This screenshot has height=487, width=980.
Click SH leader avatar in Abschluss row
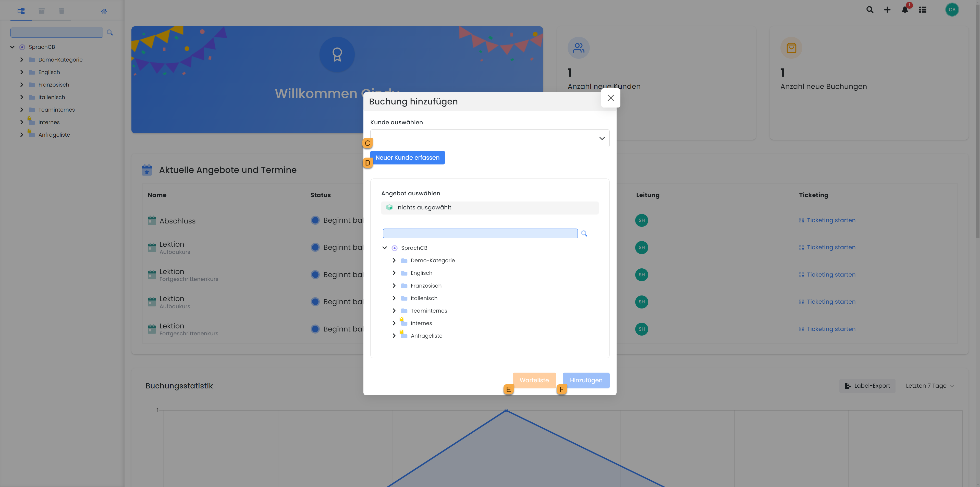pyautogui.click(x=641, y=220)
